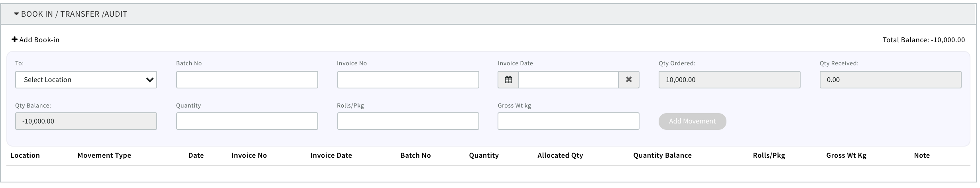Focus the Gross Wt kg input field

[568, 121]
